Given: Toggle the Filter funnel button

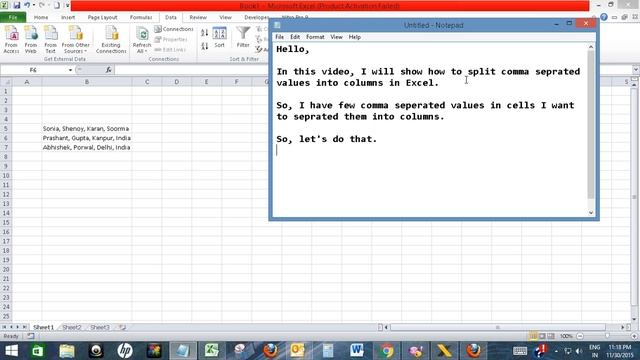Looking at the screenshot, I should (243, 37).
